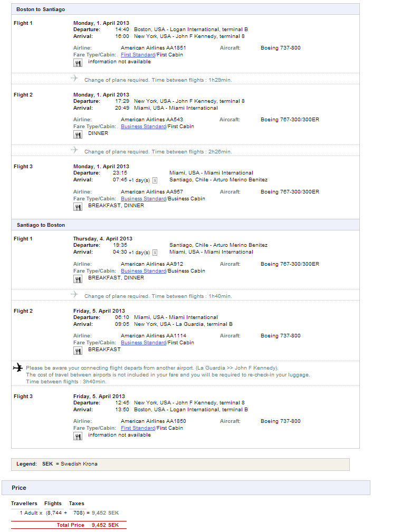This screenshot has height=532, width=401.
Task: Open Business Standard fare link for flight AA912
Action: point(143,271)
